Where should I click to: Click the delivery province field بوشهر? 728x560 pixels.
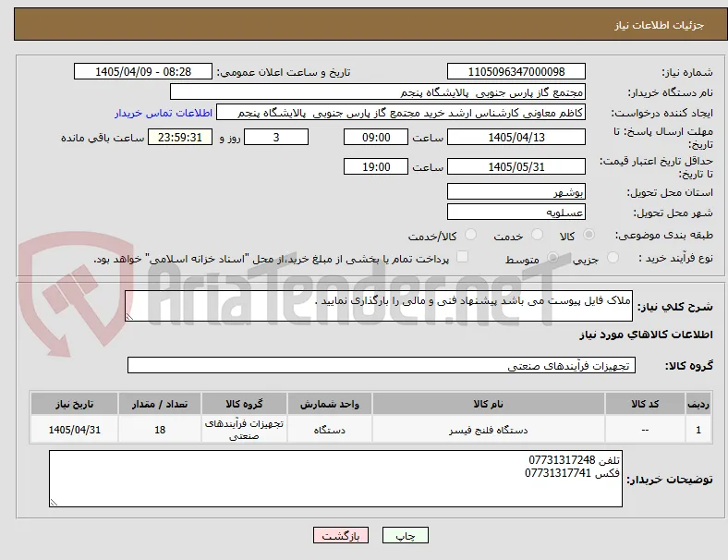click(516, 191)
